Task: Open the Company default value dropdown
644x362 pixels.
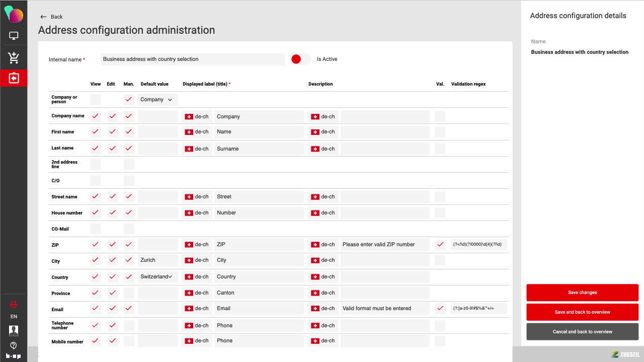Action: (157, 100)
